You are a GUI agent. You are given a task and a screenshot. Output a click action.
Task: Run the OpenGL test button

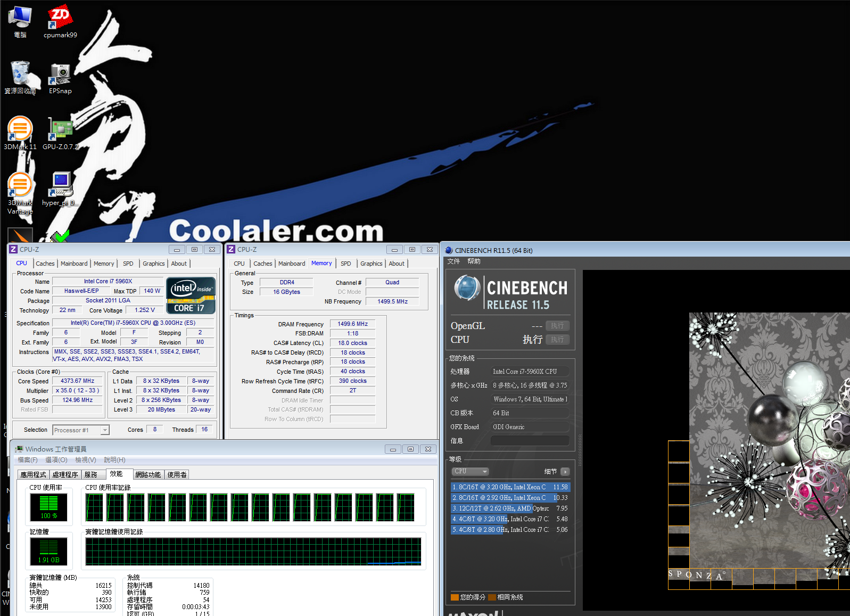(557, 326)
